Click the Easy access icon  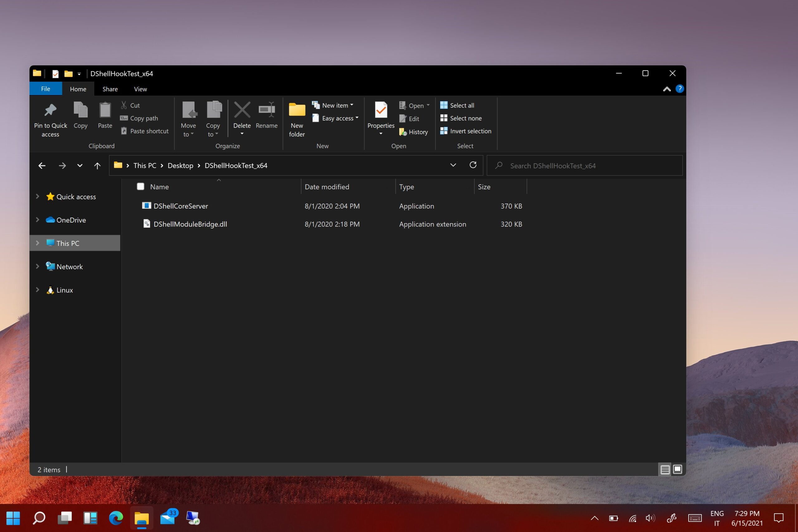click(x=316, y=118)
